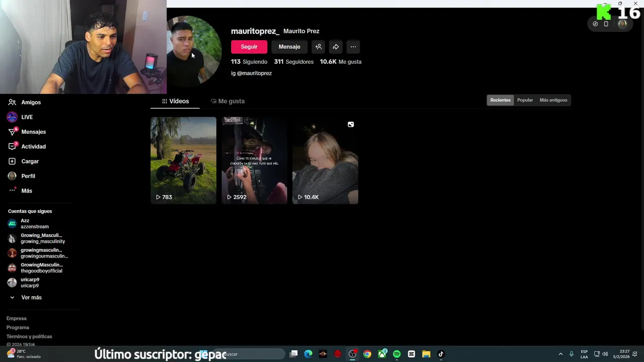Show hidden system tray icons
Screen dimensions: 644x362
point(560,354)
